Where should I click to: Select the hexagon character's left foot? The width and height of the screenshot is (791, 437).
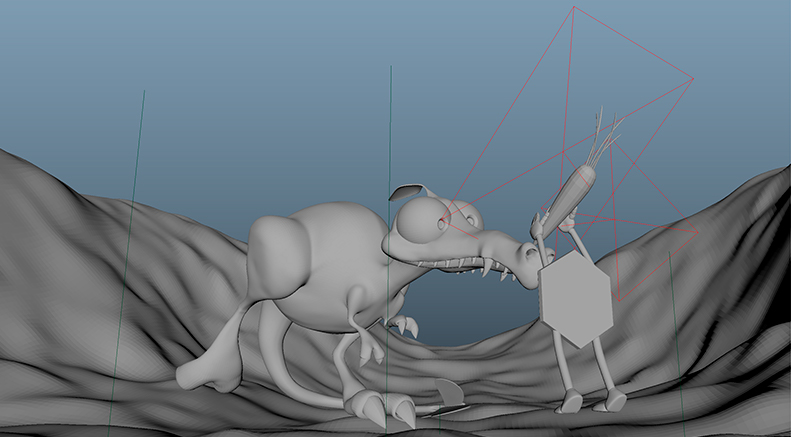[x=570, y=400]
